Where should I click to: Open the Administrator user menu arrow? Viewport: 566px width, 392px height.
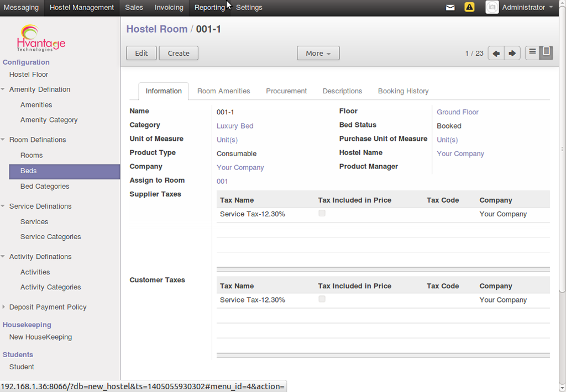point(551,7)
